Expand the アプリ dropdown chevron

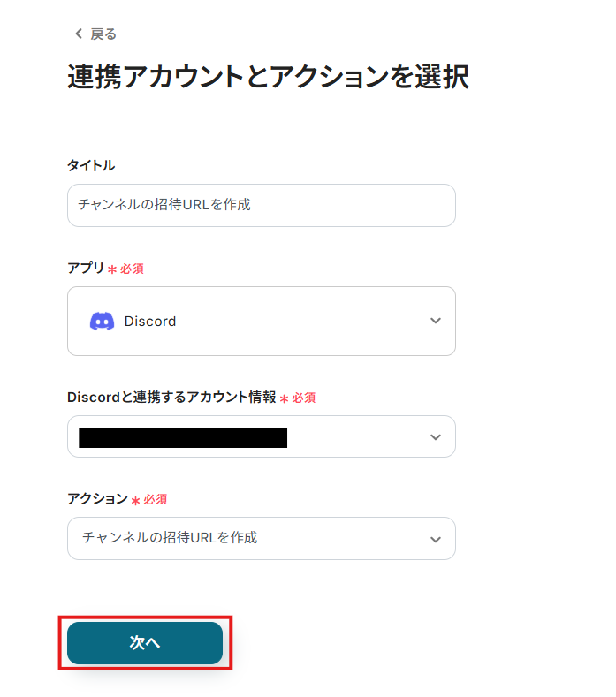pos(435,321)
